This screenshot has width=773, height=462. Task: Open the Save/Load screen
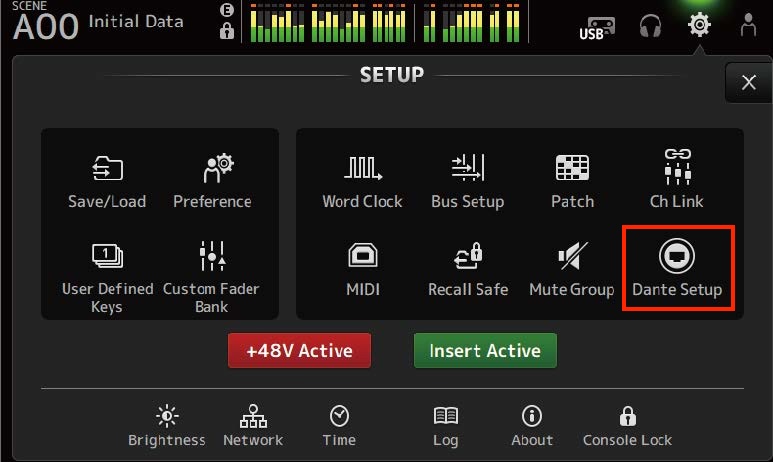(x=107, y=182)
